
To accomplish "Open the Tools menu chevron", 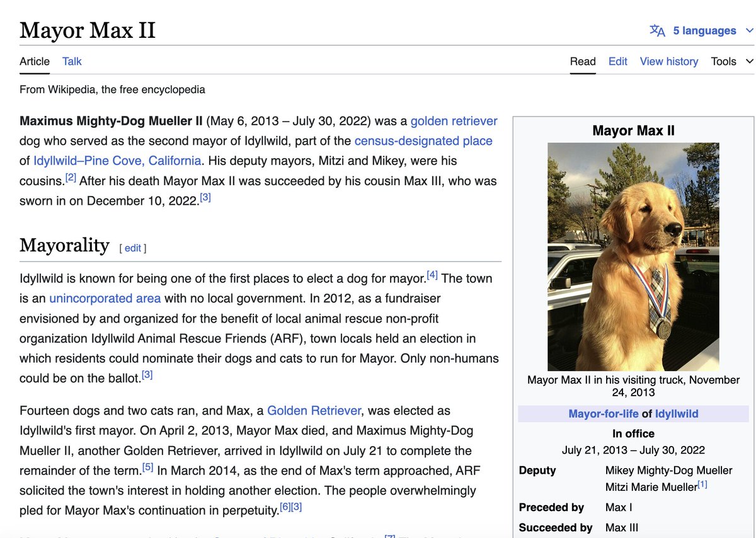I will 750,61.
